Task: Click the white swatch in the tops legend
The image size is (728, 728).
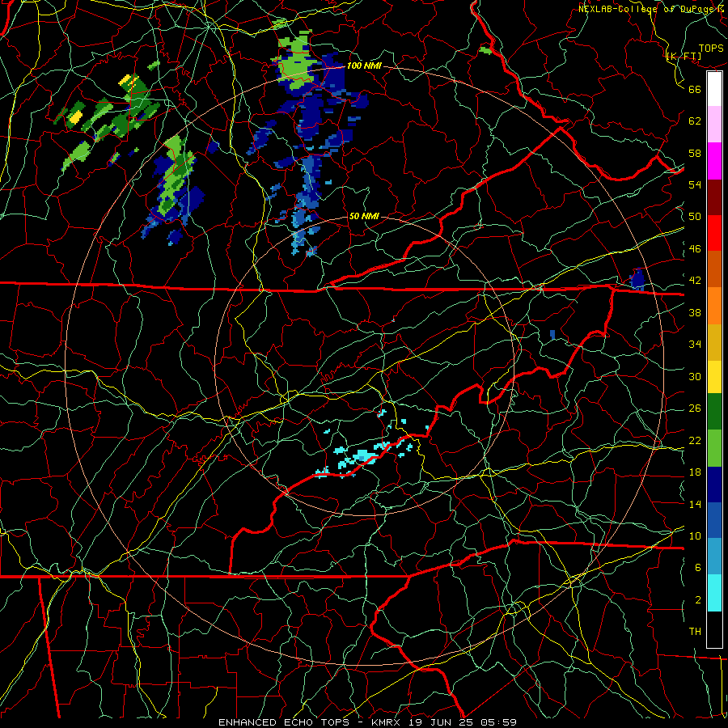Action: click(x=714, y=89)
